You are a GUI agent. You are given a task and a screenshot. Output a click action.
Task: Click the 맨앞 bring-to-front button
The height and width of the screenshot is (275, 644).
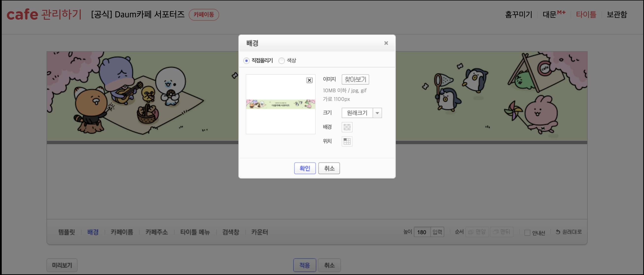click(477, 232)
